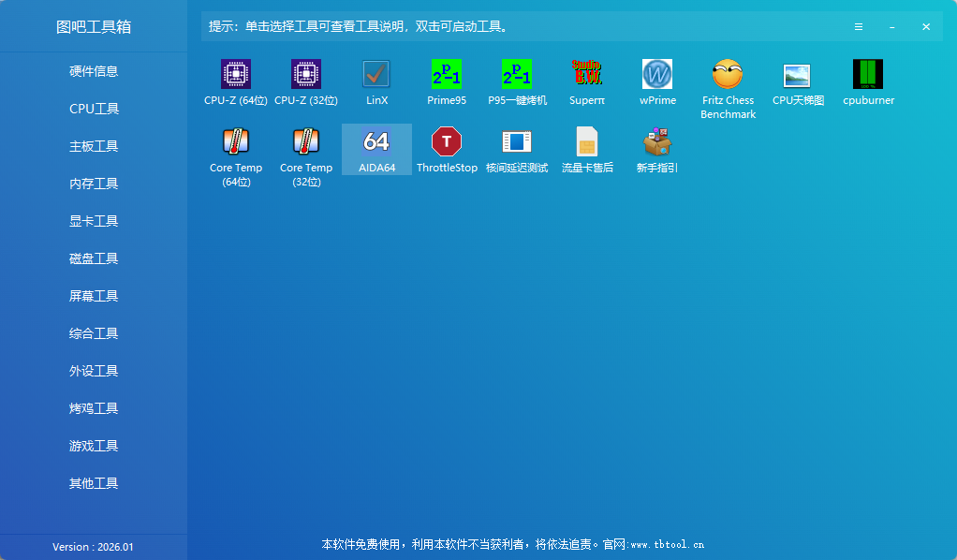Image resolution: width=957 pixels, height=560 pixels.
Task: Select the Prime95 icon
Action: click(x=447, y=81)
